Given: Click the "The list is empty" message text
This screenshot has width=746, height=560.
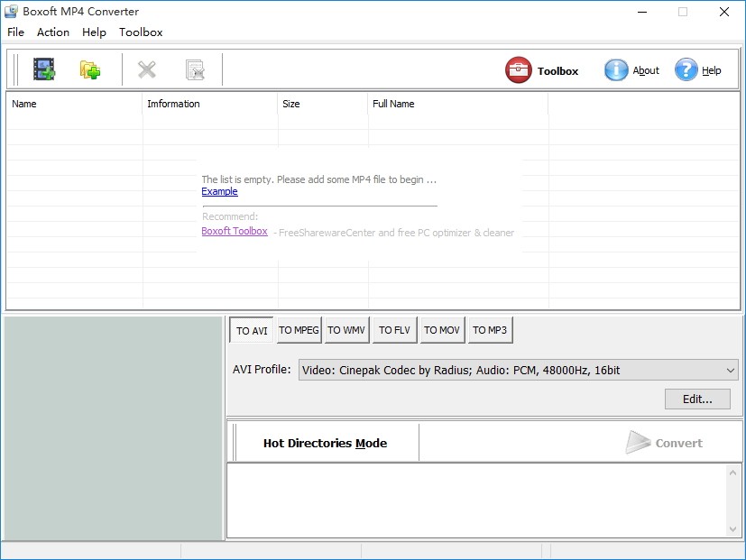Looking at the screenshot, I should point(318,179).
